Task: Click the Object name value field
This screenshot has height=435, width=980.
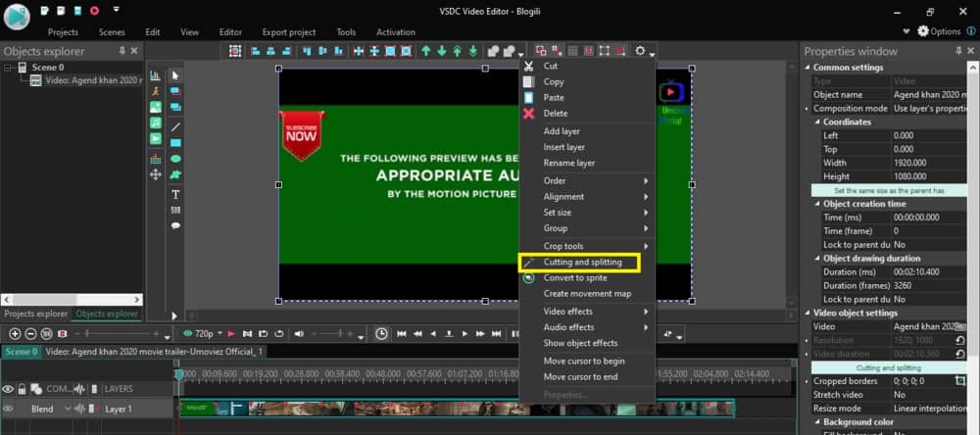Action: pos(929,95)
